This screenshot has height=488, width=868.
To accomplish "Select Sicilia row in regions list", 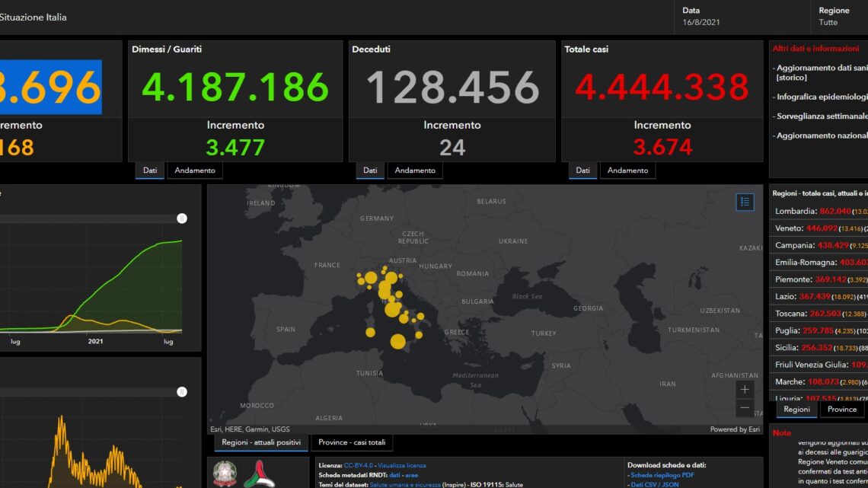I will tap(820, 348).
